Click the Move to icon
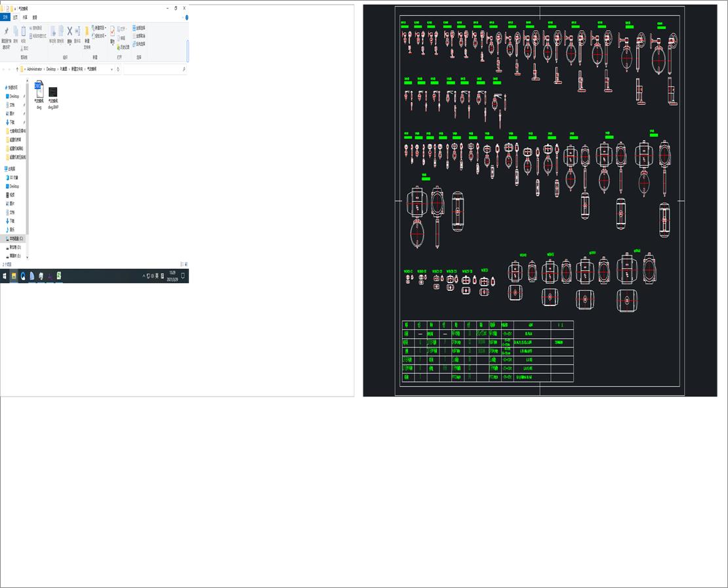The width and height of the screenshot is (728, 588). coord(53,31)
